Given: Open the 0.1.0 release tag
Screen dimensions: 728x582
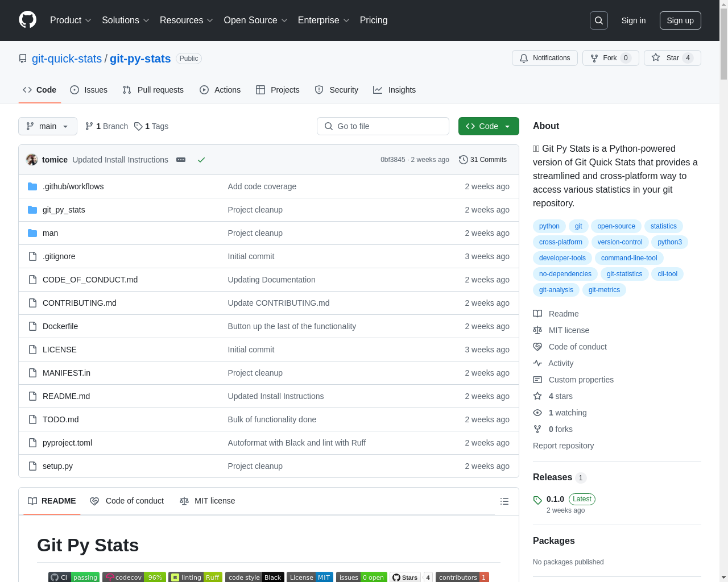Looking at the screenshot, I should [555, 499].
